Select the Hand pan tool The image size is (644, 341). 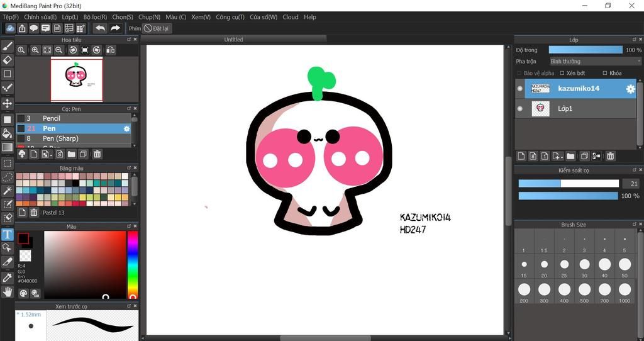pyautogui.click(x=7, y=292)
